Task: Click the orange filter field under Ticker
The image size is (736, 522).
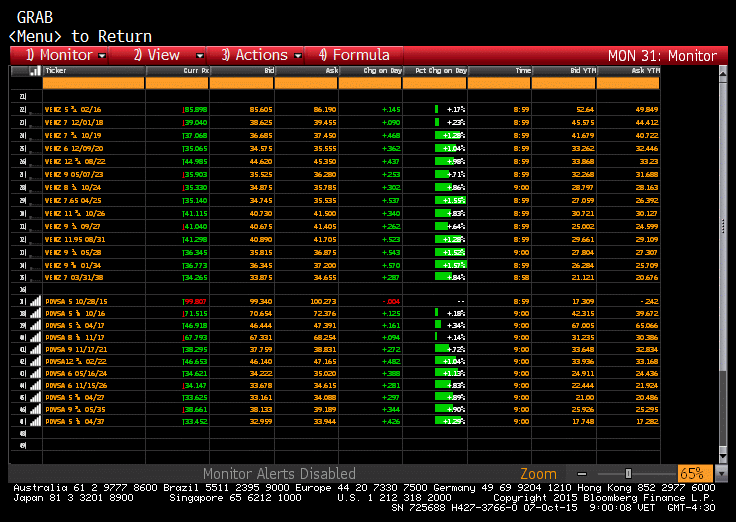Action: (93, 83)
